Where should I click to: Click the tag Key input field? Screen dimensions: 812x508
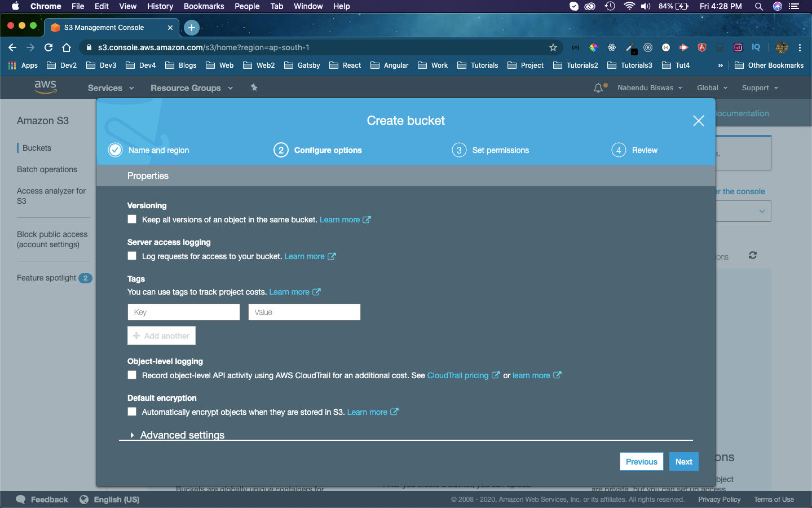[x=184, y=312]
